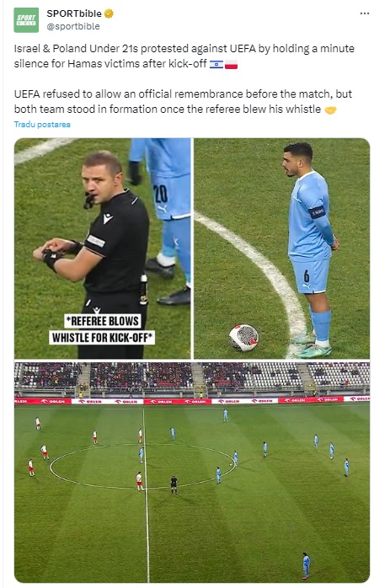Click the paragraph starting 'UEFA refused to allow'
Image resolution: width=374 pixels, height=588 pixels.
click(x=183, y=102)
